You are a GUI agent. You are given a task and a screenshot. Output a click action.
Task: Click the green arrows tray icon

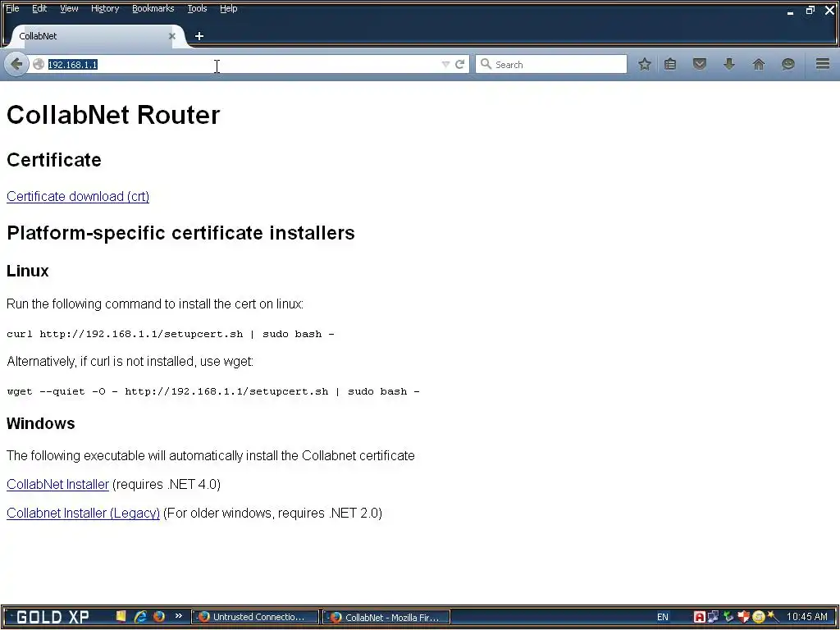(x=728, y=617)
